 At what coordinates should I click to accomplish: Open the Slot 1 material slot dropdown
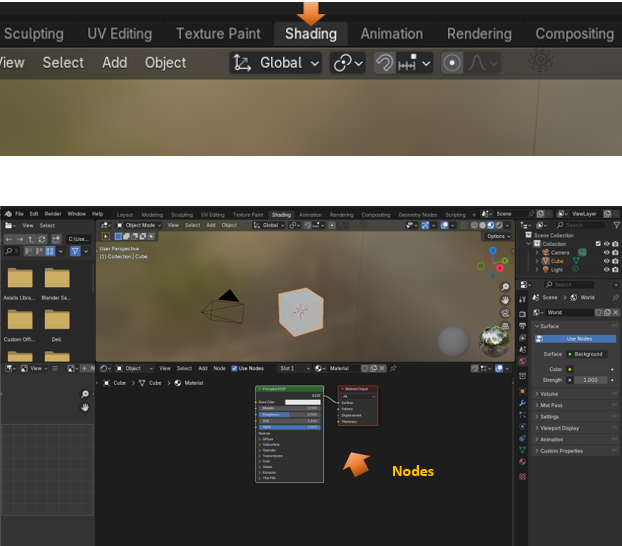click(x=294, y=368)
